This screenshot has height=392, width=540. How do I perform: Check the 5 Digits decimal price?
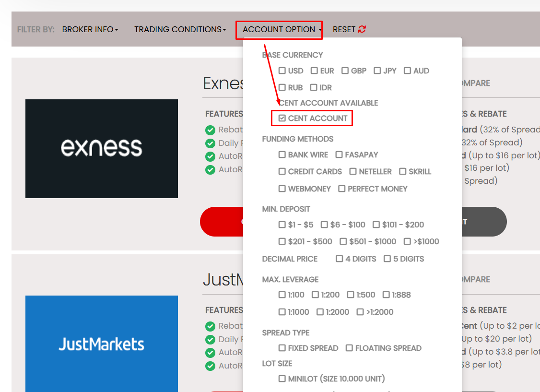click(x=387, y=259)
